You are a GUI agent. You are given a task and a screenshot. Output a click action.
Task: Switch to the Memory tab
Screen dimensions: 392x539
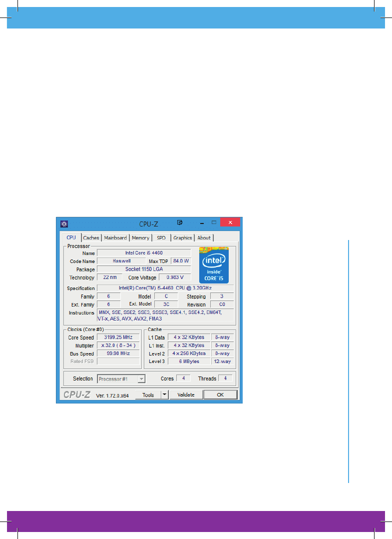coord(140,238)
